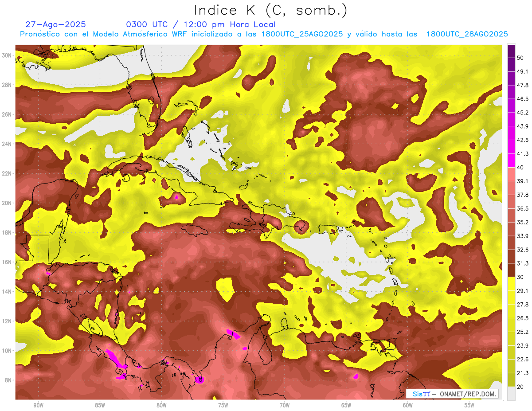The image size is (532, 411).
Task: Click the colorbar value 37.8
Action: point(523,195)
